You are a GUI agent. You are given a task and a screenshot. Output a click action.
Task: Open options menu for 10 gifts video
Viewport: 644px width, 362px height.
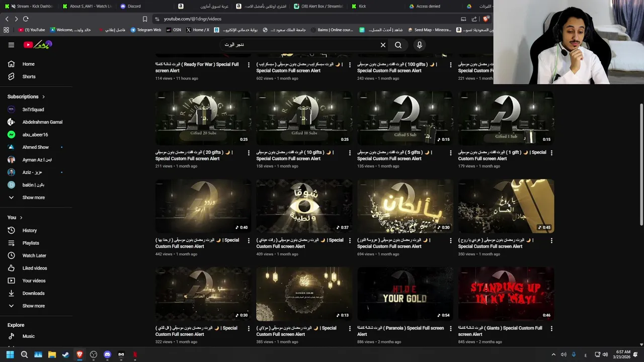(350, 152)
